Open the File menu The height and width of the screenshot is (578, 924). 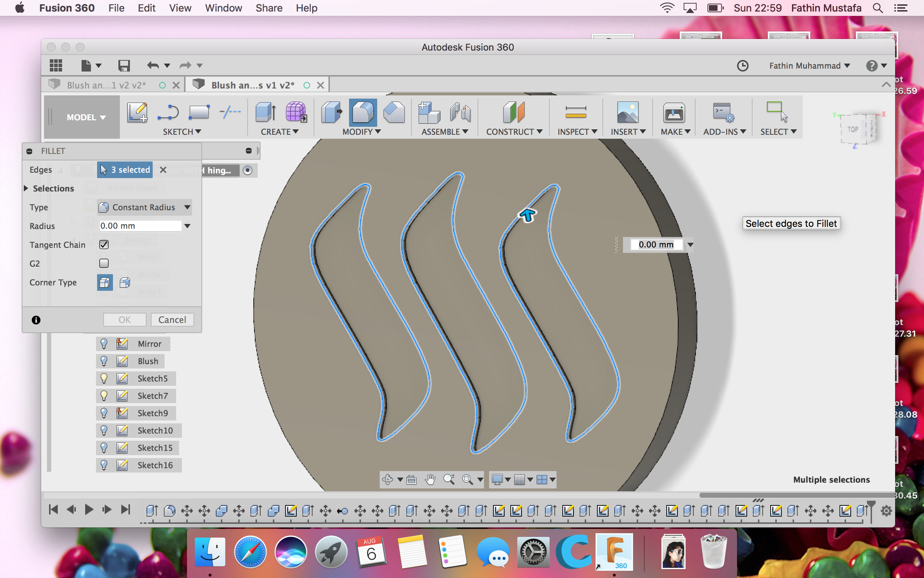point(116,8)
